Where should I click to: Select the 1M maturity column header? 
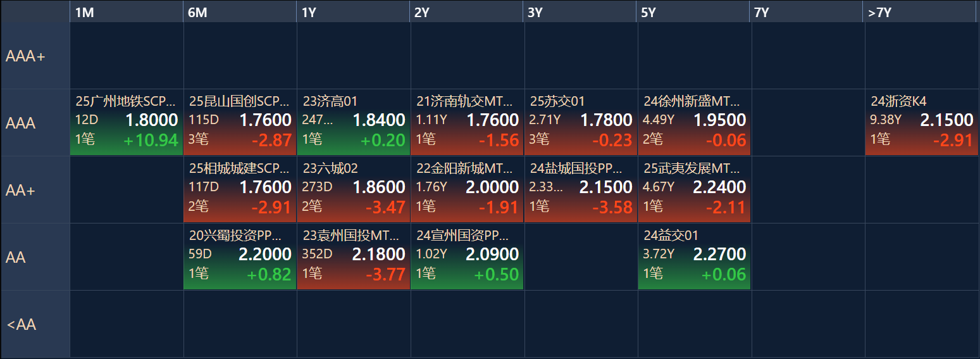[126, 12]
